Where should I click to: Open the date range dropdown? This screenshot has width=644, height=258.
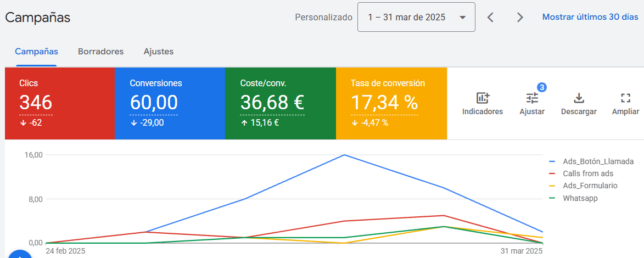[416, 18]
